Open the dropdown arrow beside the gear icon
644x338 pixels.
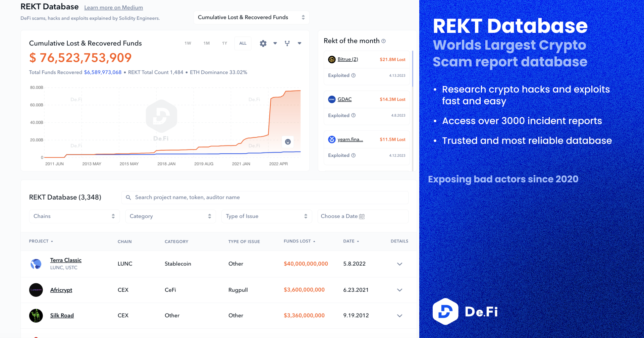pos(275,43)
